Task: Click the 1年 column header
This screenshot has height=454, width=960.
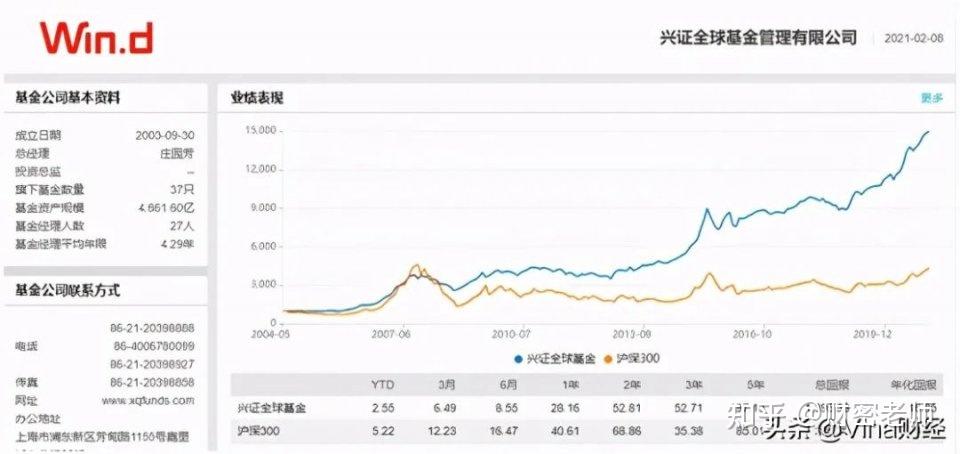Action: 569,385
